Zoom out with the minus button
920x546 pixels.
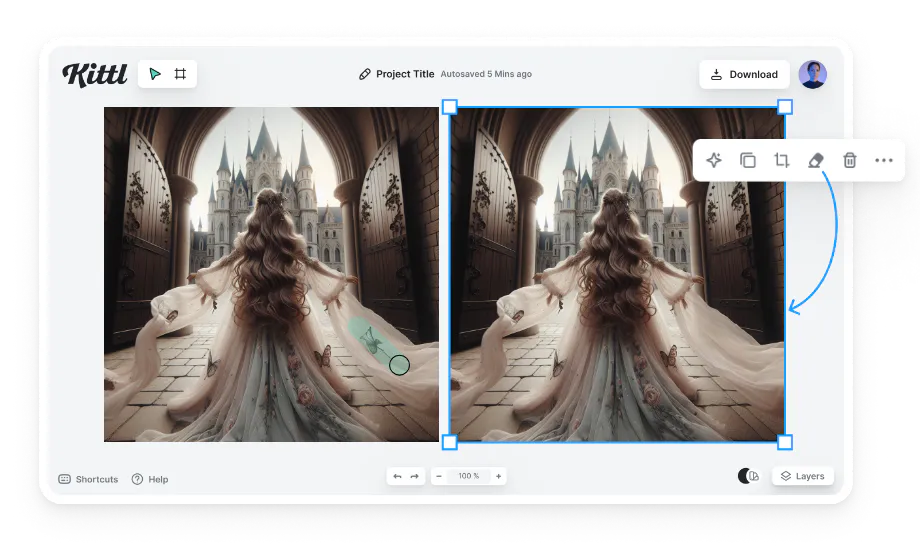click(x=439, y=476)
